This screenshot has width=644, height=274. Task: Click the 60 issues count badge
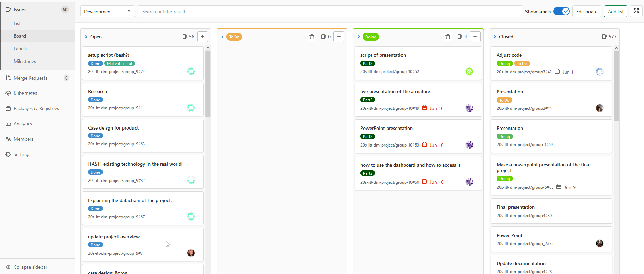(65, 10)
